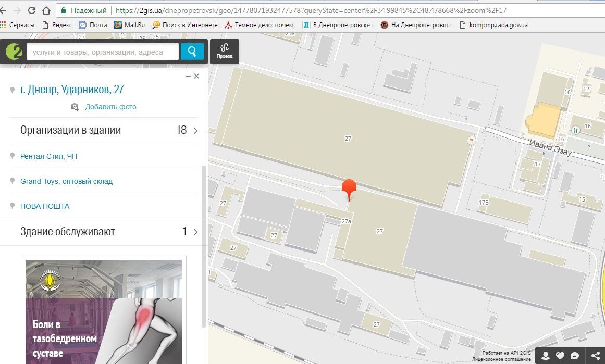Expand Организации в здании list
The height and width of the screenshot is (364, 605).
click(x=195, y=130)
